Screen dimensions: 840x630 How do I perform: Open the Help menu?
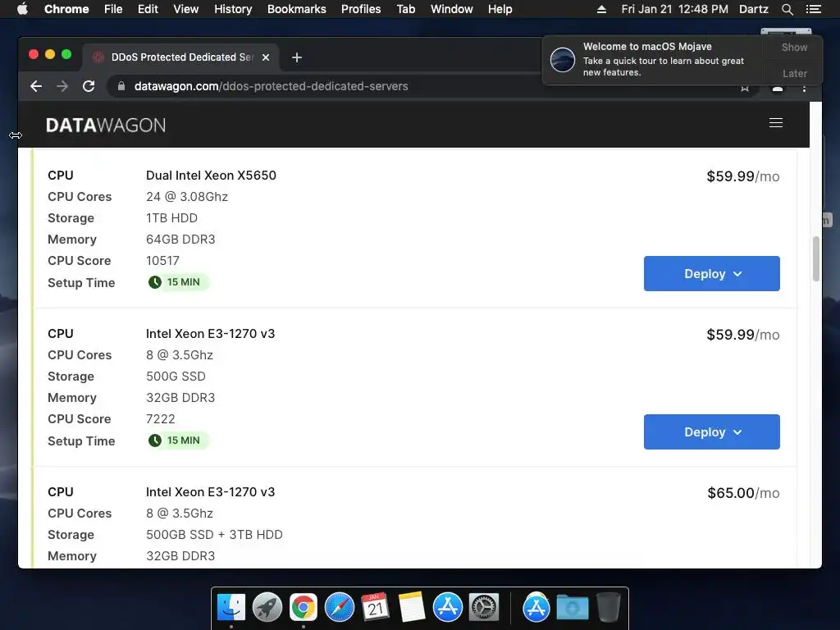[x=500, y=9]
